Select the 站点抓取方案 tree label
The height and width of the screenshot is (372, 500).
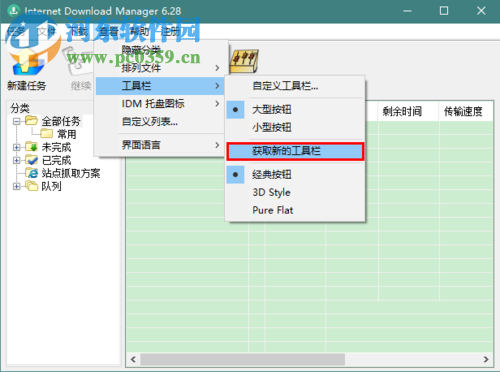pyautogui.click(x=71, y=173)
